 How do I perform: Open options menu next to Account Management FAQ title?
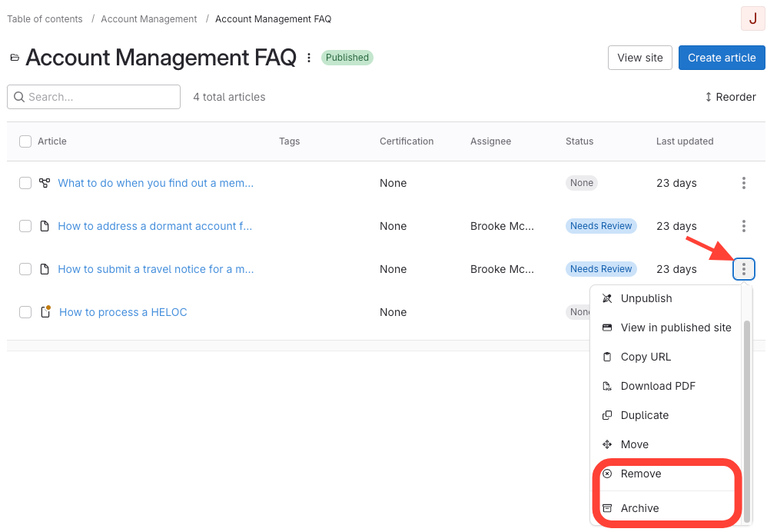point(309,58)
